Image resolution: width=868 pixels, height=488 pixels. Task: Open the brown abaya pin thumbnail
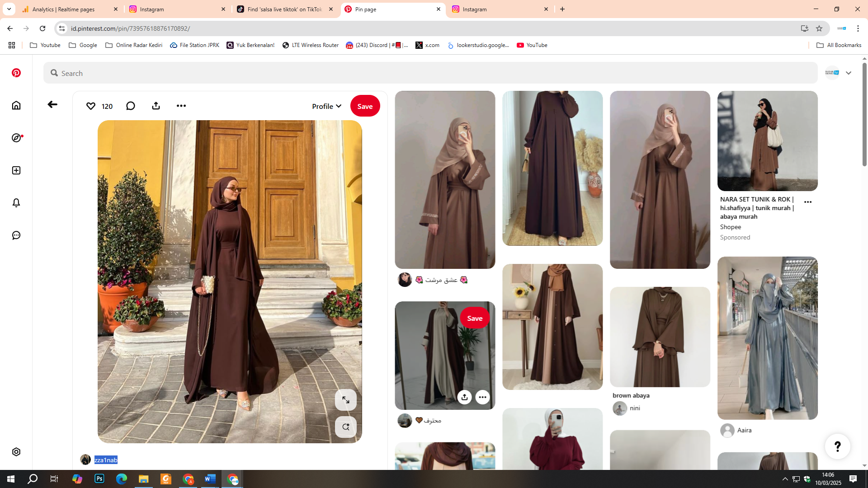660,337
